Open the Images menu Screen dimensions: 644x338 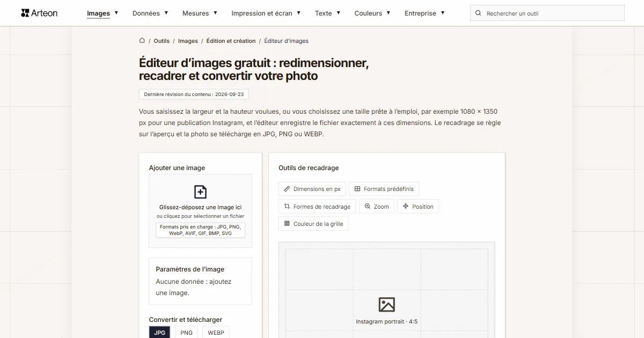point(99,13)
